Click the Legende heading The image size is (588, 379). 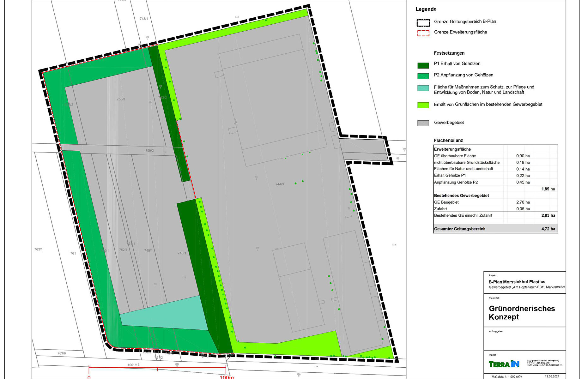[x=426, y=9]
